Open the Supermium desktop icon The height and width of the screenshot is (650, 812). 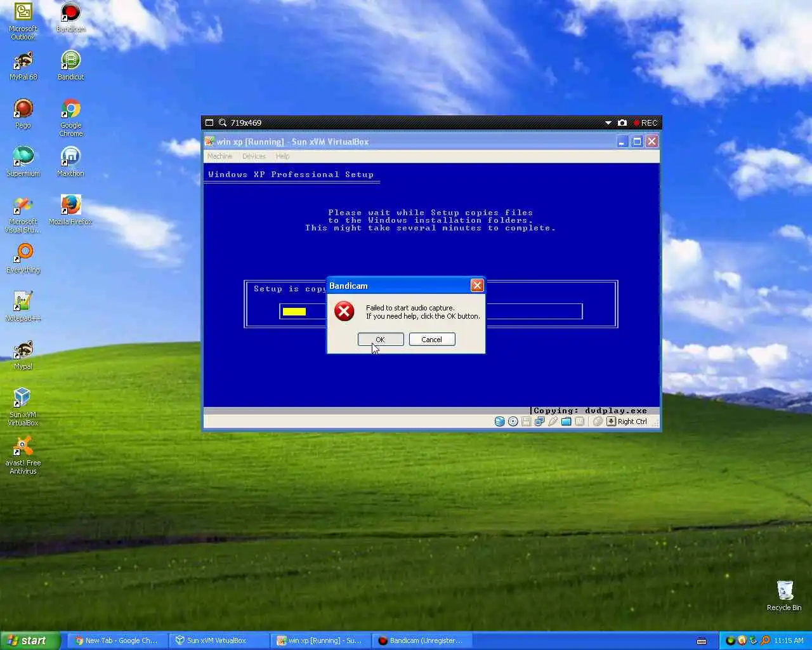pos(23,162)
